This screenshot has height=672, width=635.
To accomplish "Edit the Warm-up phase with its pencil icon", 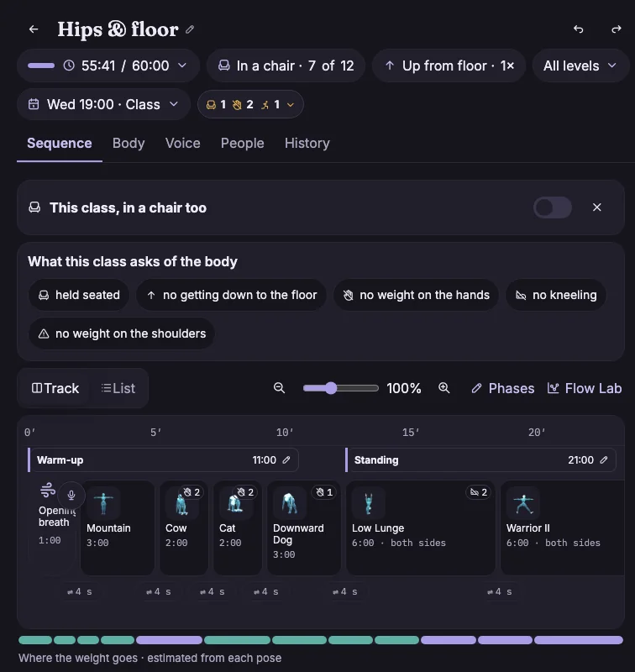I will coord(286,459).
